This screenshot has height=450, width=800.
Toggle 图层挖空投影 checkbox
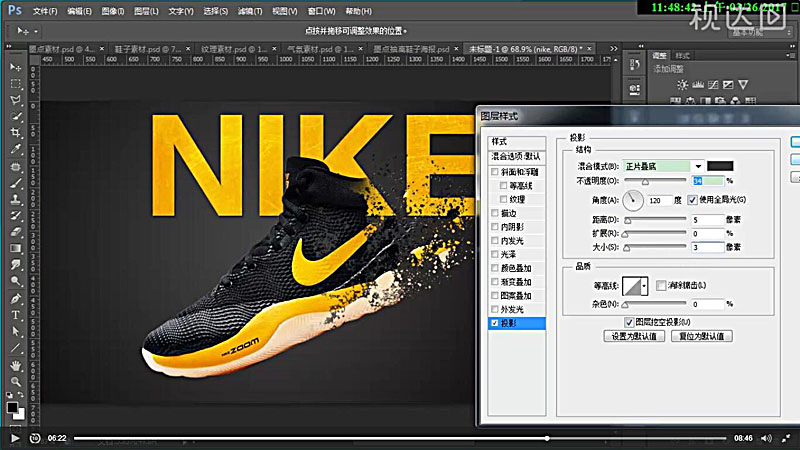coord(629,322)
